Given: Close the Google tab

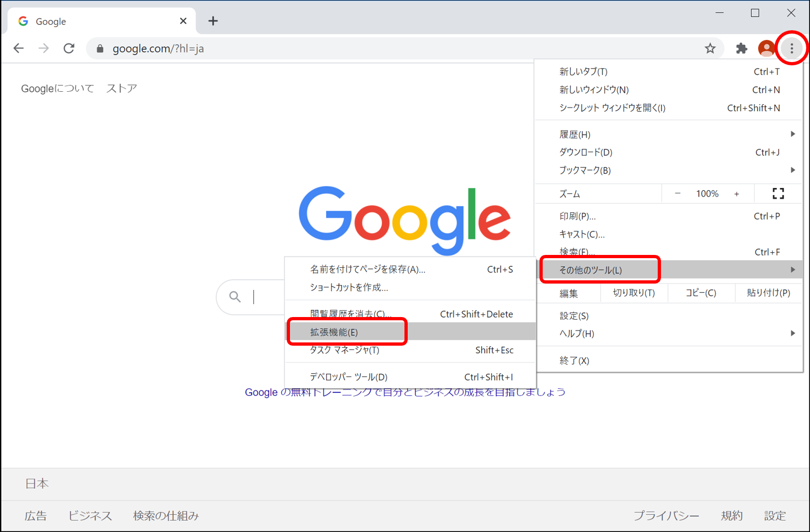Looking at the screenshot, I should 183,21.
